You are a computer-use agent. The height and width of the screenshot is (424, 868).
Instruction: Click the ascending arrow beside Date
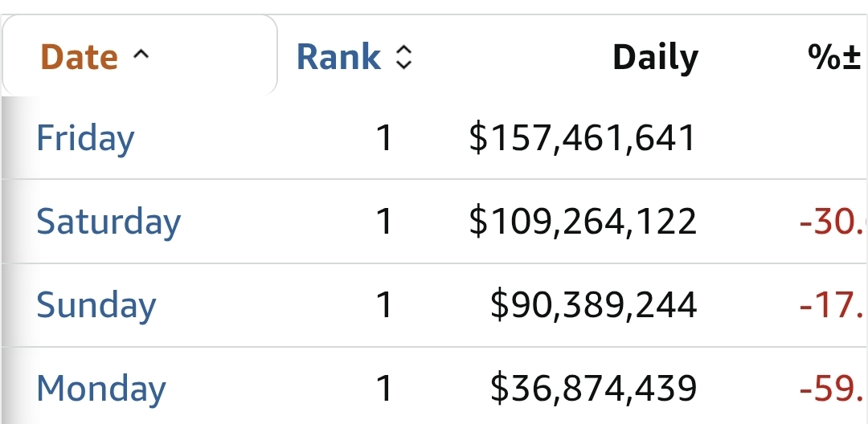141,54
